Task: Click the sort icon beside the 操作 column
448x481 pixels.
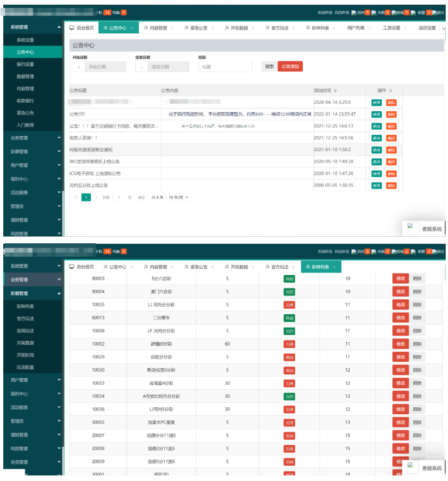Action: pos(391,91)
